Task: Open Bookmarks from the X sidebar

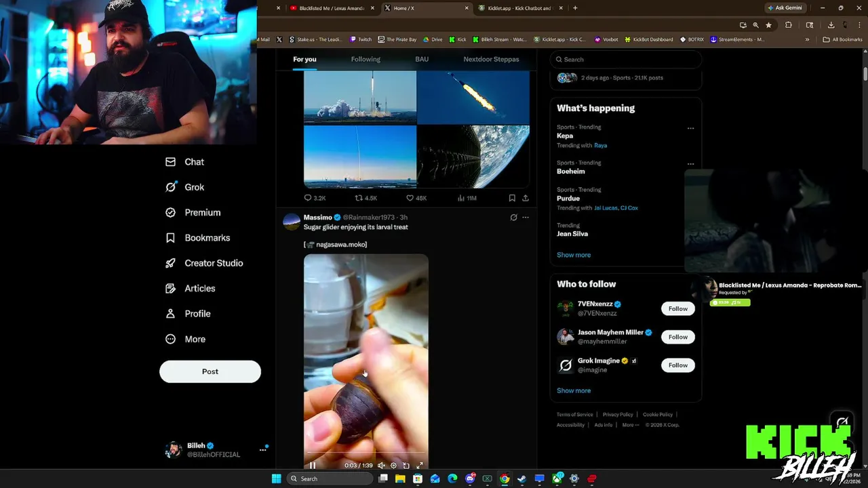Action: click(x=198, y=238)
